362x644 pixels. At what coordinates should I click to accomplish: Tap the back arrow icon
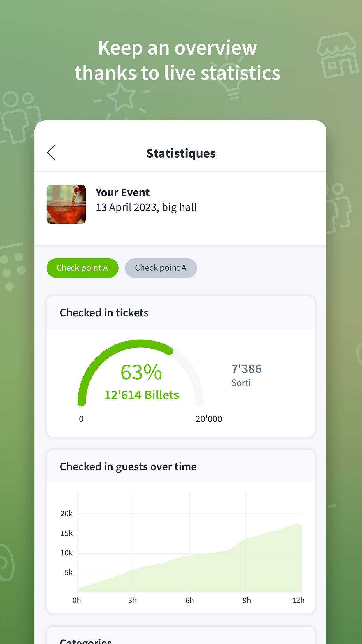pyautogui.click(x=51, y=152)
